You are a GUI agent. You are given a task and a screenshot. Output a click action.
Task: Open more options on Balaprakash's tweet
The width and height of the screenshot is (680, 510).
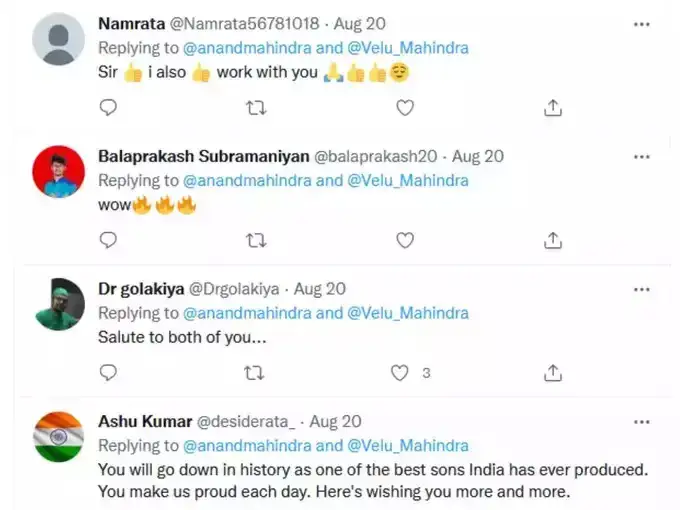pos(643,156)
